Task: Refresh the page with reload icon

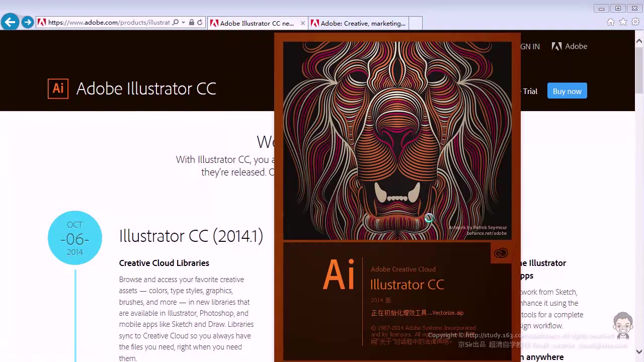Action: tap(200, 23)
